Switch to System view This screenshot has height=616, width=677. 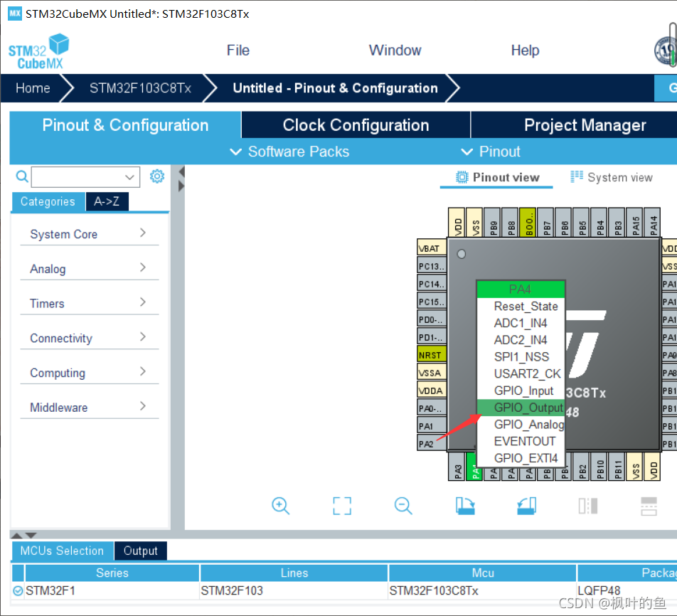[612, 177]
